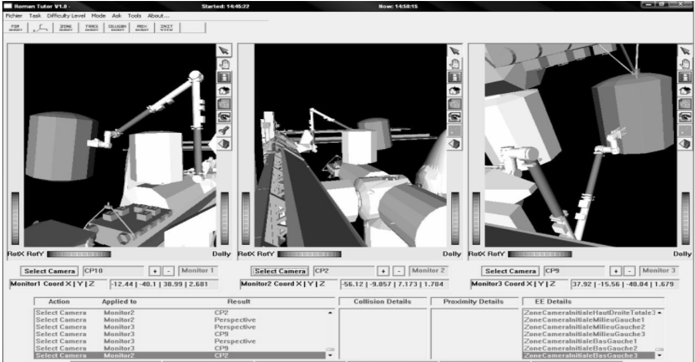Click the robot arm toolbar button
This screenshot has width=695, height=362.
(x=41, y=27)
